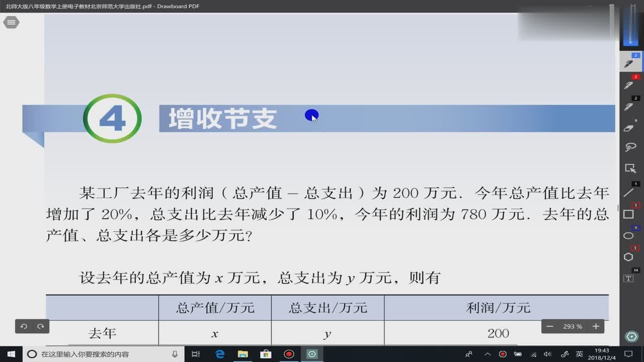Click the sentence starting 设去年的总产值为
644x362 pixels.
pyautogui.click(x=260, y=278)
